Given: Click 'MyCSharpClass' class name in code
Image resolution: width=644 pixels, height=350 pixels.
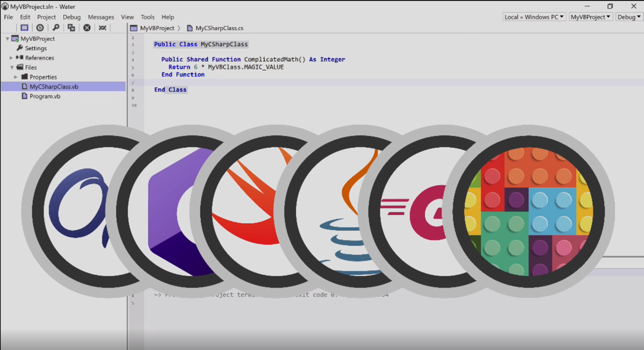Looking at the screenshot, I should point(224,44).
